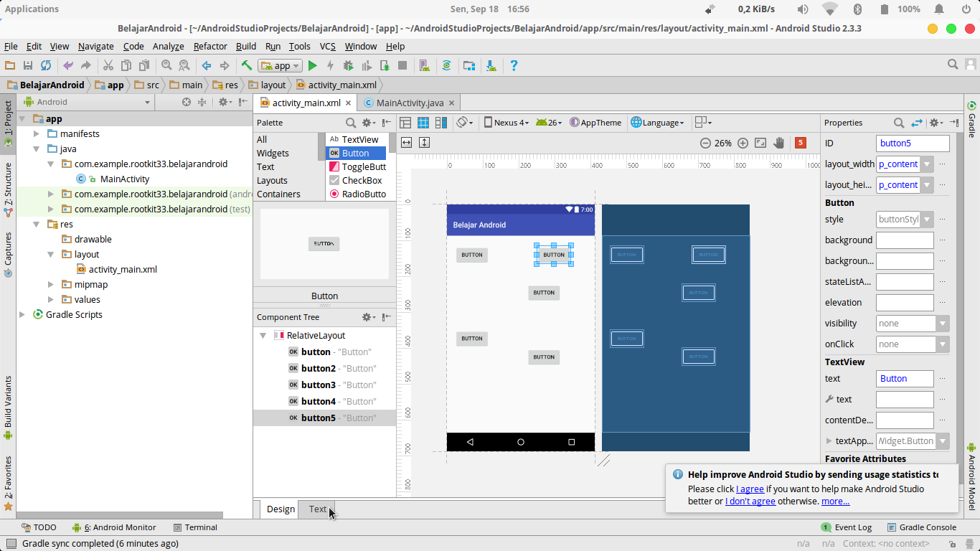Open the Sync Project with Gradle Files icon
This screenshot has height=551, width=980.
[x=45, y=65]
